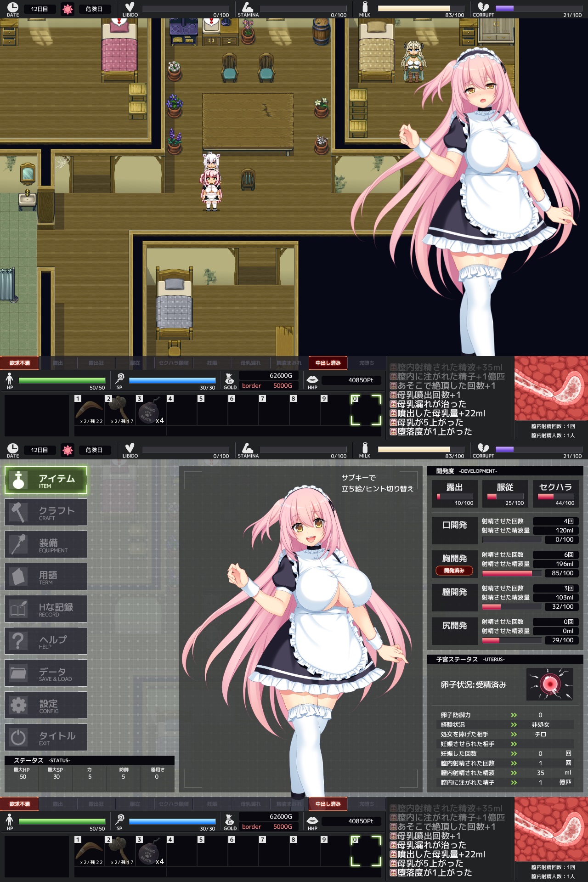Select the hammer icon beside クラフト
Viewport: 588px width, 882px height.
[18, 512]
